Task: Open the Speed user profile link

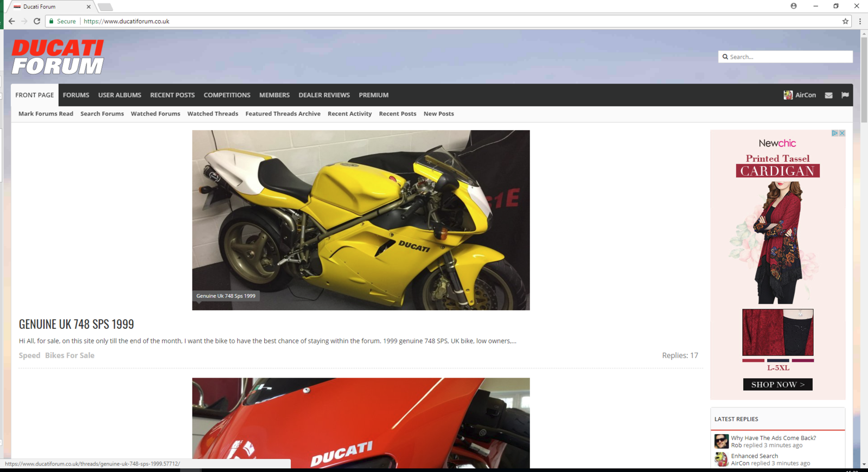Action: point(29,355)
